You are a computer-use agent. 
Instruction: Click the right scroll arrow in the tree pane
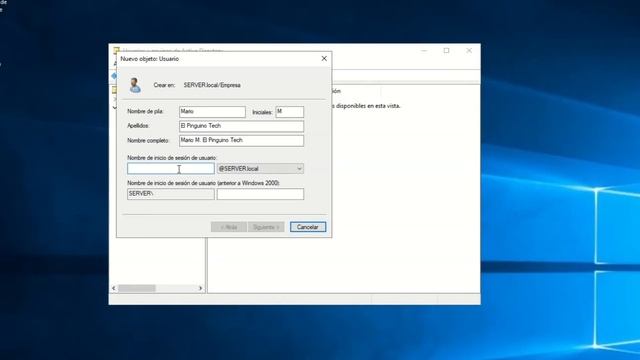coord(200,288)
